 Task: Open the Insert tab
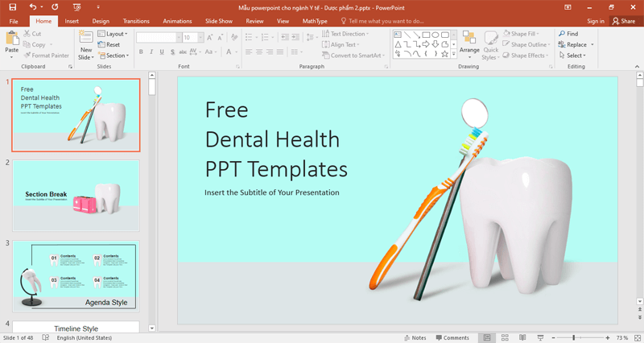[72, 21]
